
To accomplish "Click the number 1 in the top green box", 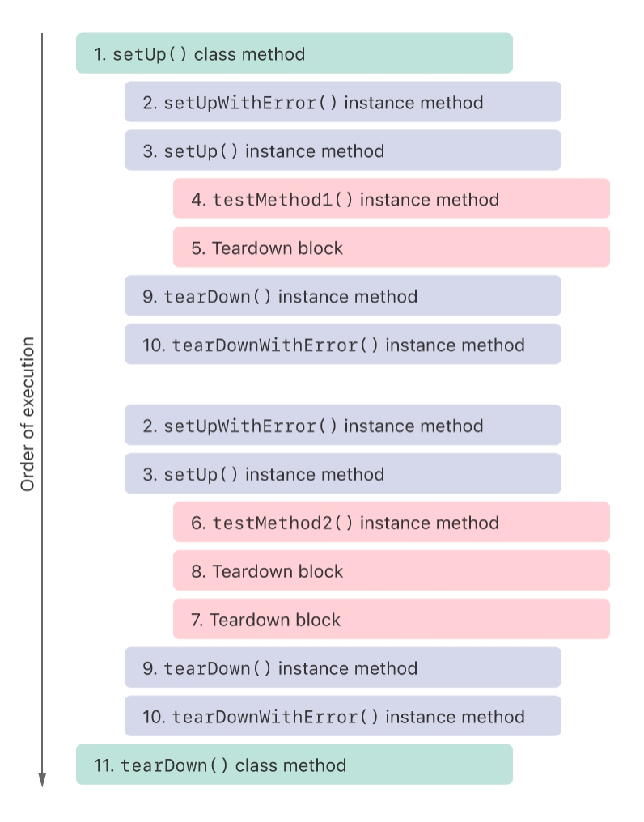I will (x=99, y=54).
